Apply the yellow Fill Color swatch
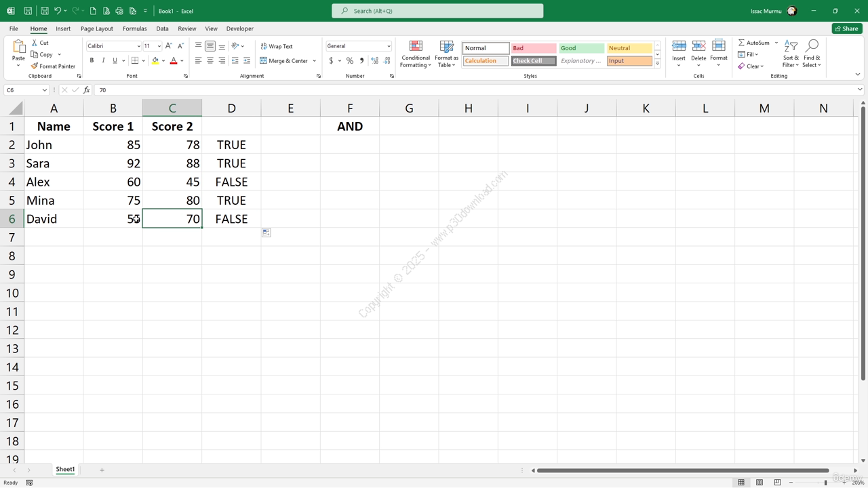Screen dimensions: 868x488 (155, 61)
